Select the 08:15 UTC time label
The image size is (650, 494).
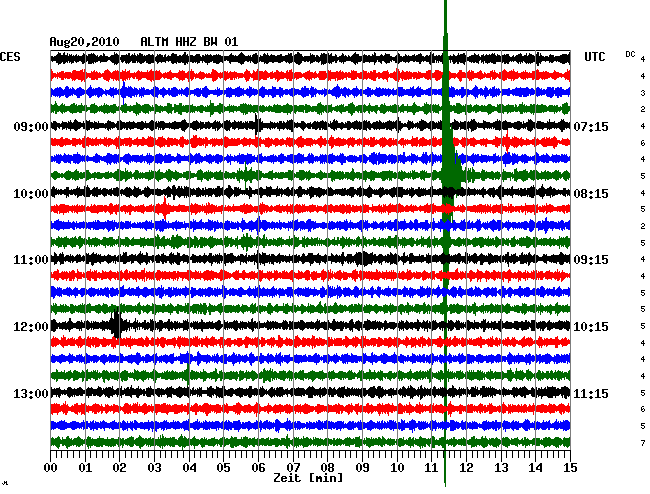591,194
